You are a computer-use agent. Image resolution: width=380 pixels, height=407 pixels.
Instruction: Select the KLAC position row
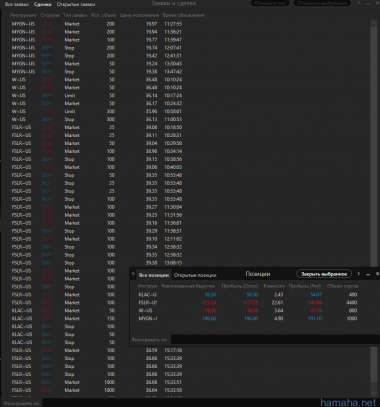(248, 295)
